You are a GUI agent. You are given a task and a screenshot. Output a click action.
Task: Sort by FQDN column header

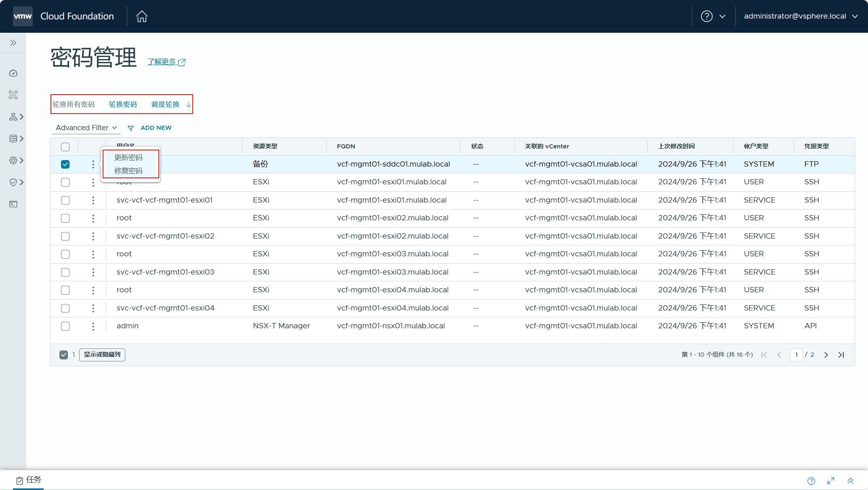(346, 146)
